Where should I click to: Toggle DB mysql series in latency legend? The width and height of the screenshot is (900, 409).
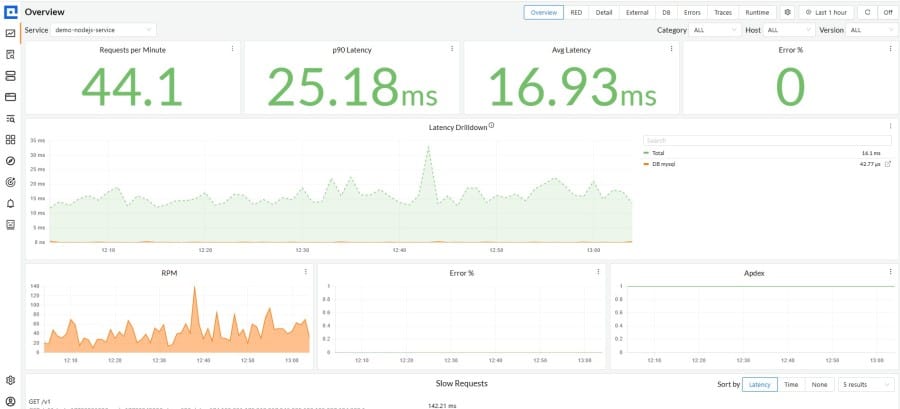coord(664,164)
